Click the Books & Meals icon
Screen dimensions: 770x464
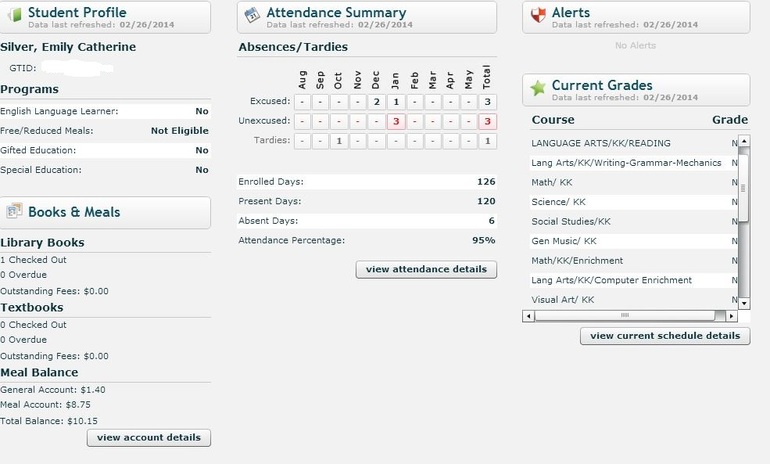tap(14, 211)
